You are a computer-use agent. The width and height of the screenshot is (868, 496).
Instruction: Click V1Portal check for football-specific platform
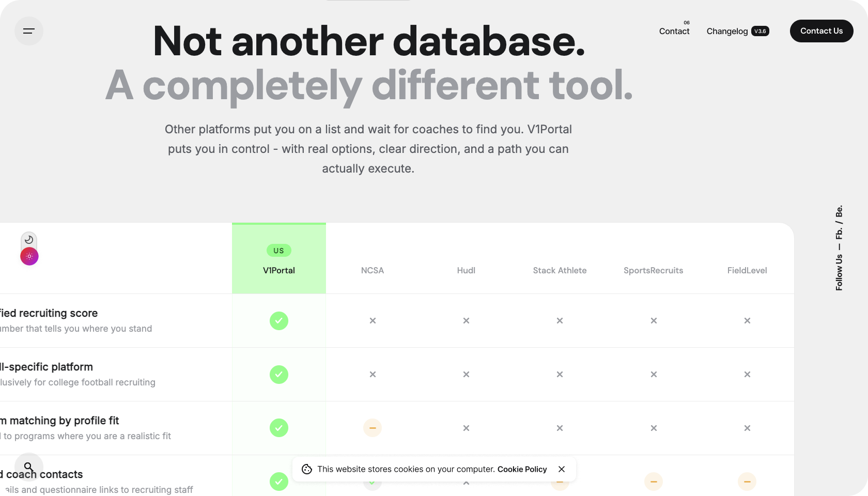(x=279, y=375)
